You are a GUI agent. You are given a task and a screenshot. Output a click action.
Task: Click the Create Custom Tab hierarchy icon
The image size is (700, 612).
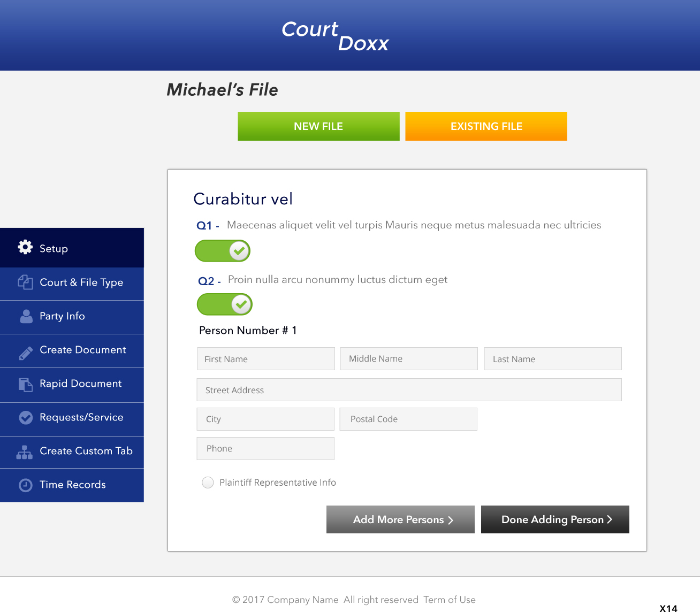[25, 453]
